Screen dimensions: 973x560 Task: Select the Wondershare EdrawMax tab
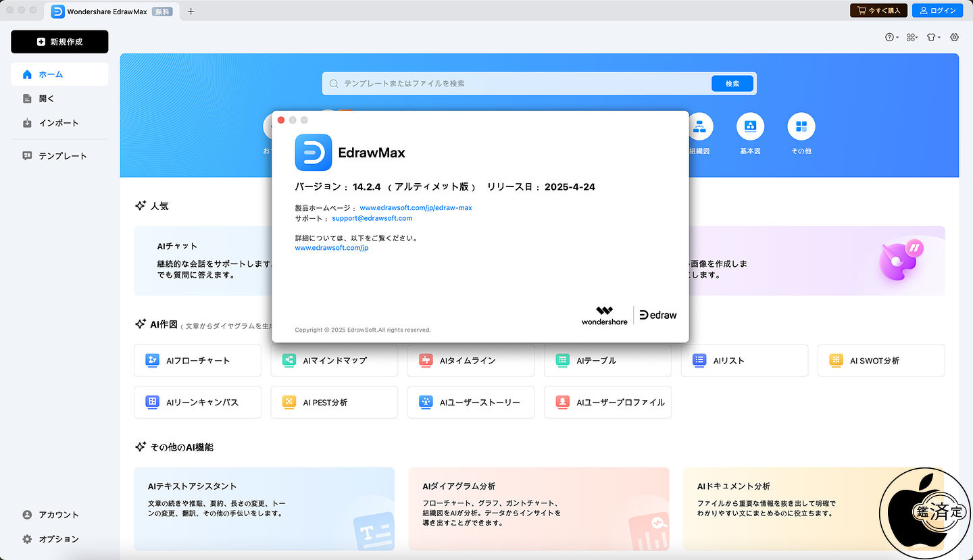click(x=111, y=11)
